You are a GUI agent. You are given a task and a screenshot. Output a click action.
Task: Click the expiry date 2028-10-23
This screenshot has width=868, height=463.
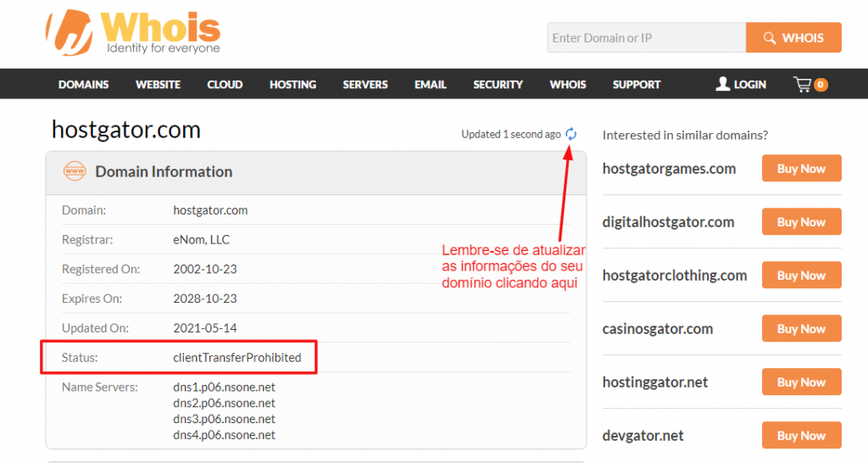[x=205, y=298]
